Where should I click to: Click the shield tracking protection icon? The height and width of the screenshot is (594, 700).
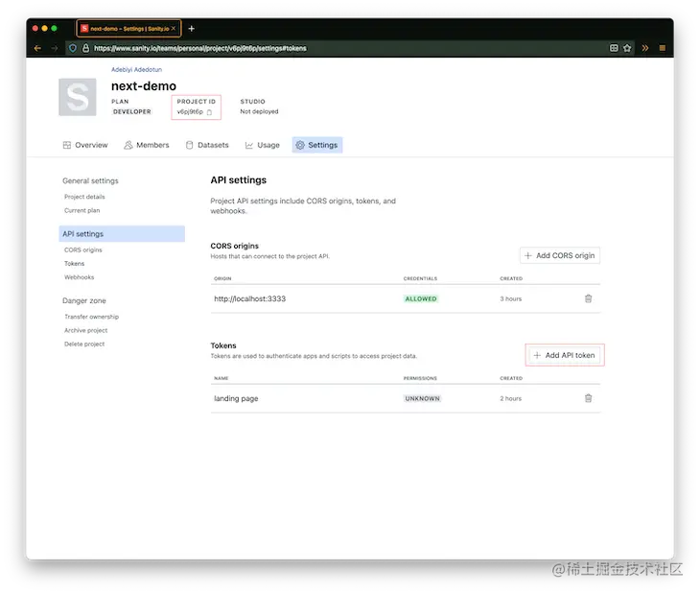[73, 48]
